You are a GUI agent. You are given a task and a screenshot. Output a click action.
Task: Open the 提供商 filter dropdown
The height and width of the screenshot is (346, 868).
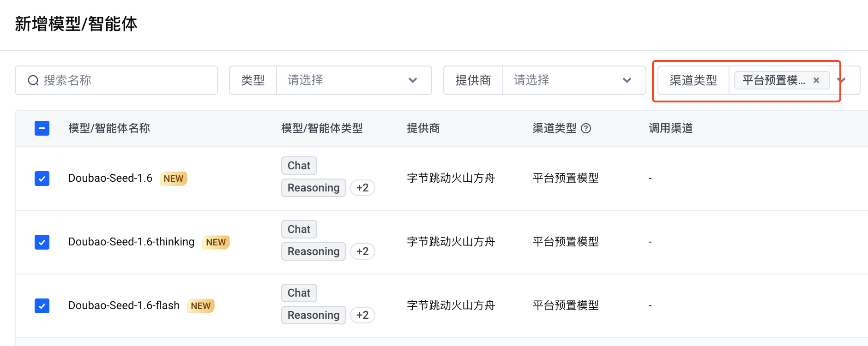click(573, 80)
